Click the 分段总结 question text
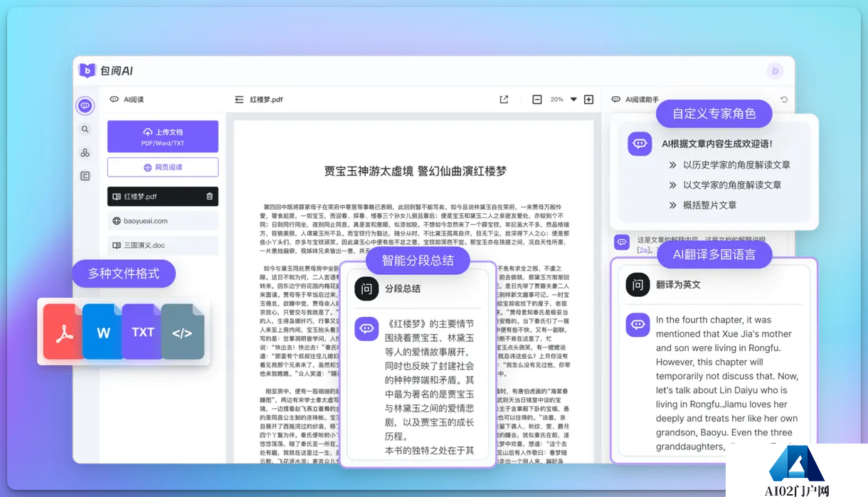This screenshot has width=868, height=497. coord(403,288)
